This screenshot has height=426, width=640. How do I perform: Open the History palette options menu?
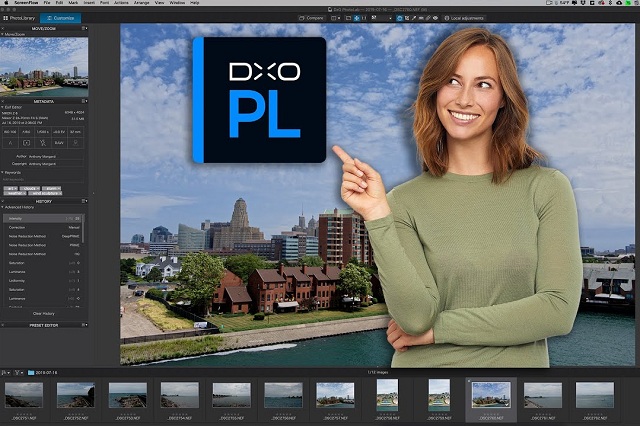pos(84,201)
